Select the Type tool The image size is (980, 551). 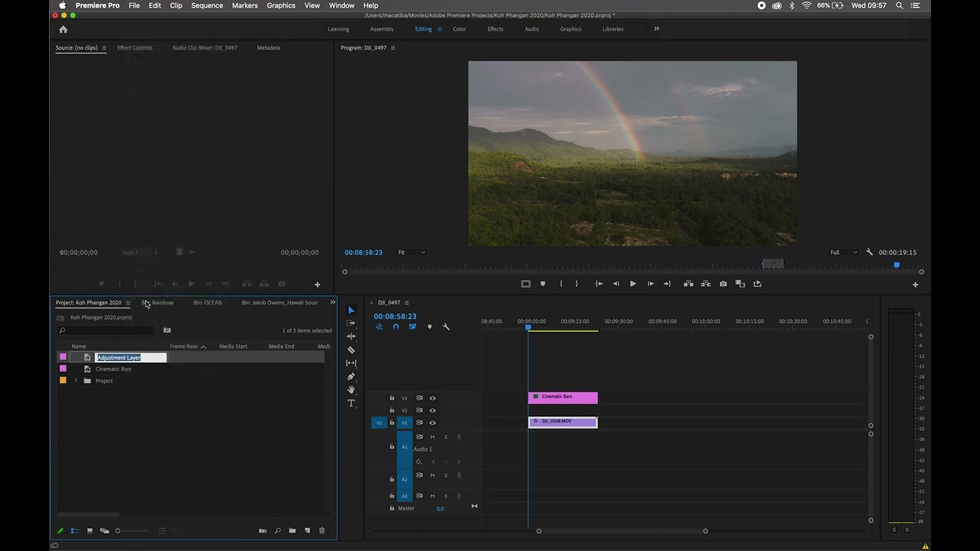[351, 402]
